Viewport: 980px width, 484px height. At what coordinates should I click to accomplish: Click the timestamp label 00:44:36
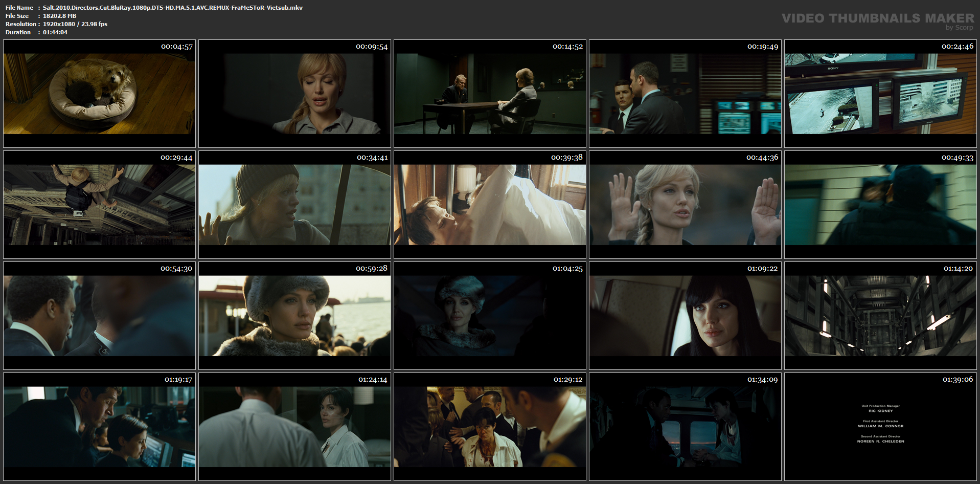pos(762,158)
